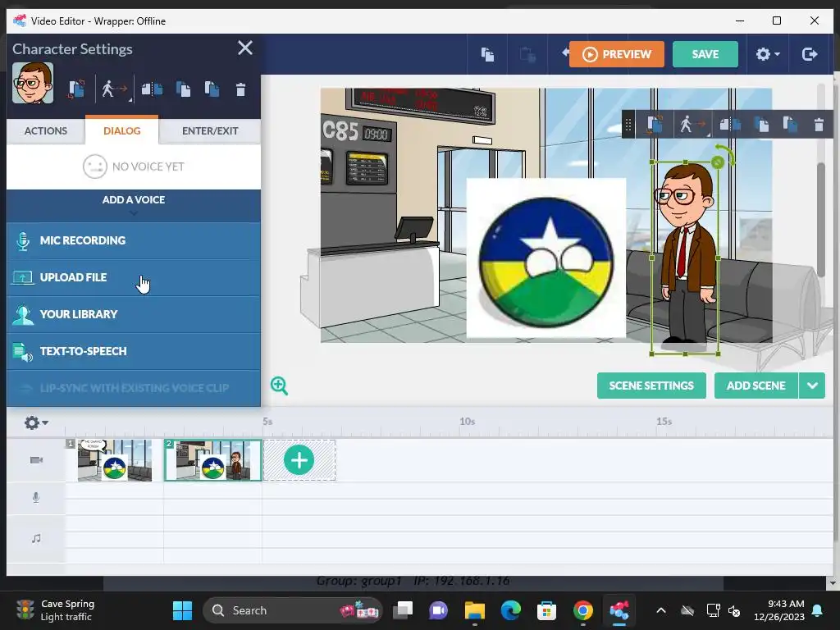Click the camera video track icon
840x630 pixels.
click(x=36, y=460)
